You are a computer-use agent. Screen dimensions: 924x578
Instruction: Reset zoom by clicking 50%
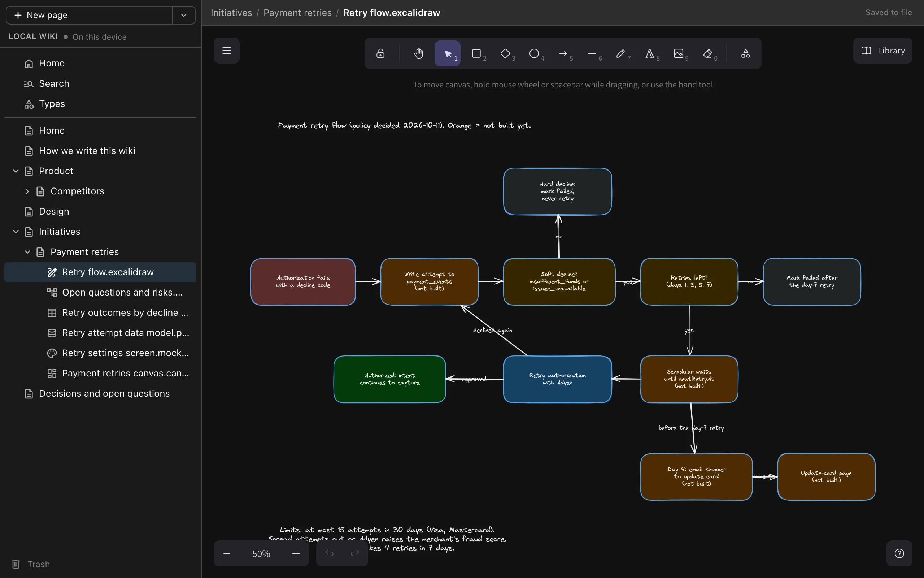261,553
